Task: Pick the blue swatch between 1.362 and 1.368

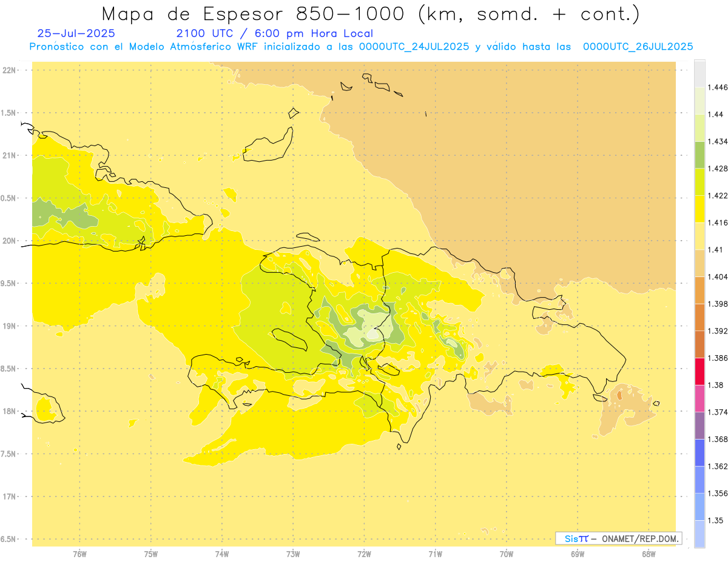Action: point(699,452)
